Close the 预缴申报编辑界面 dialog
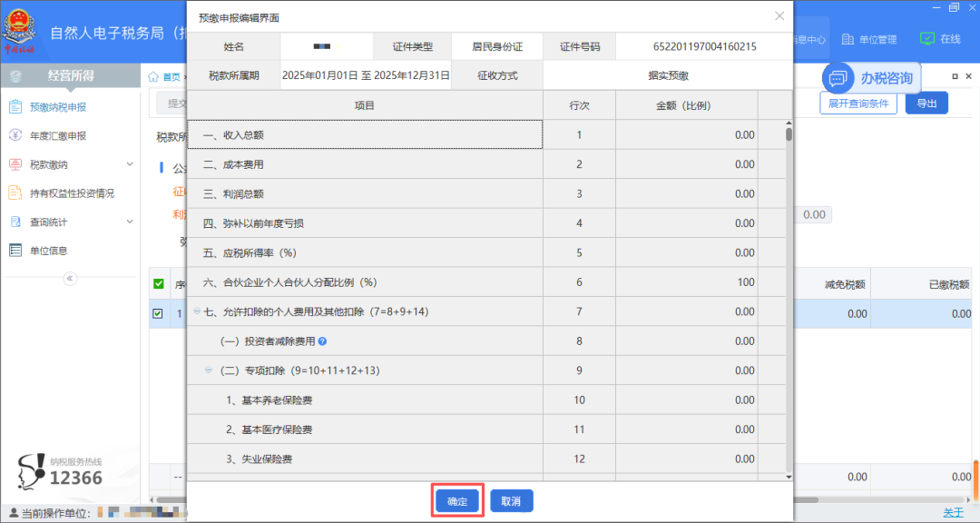The height and width of the screenshot is (523, 980). pyautogui.click(x=779, y=16)
